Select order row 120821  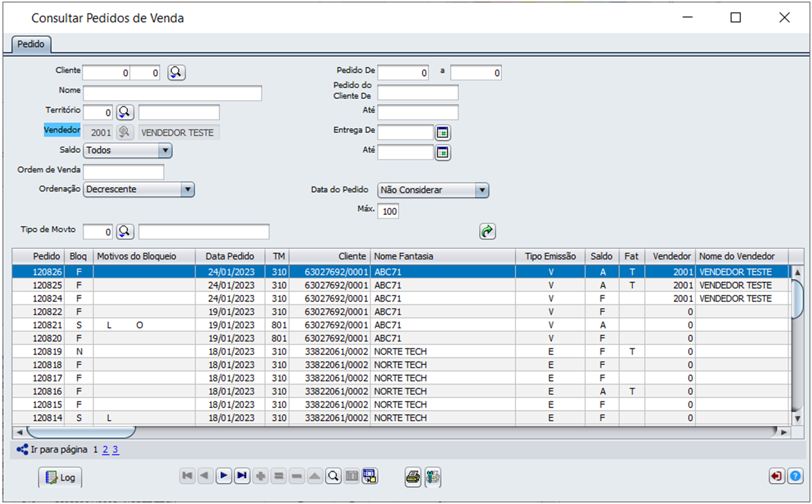click(x=401, y=325)
